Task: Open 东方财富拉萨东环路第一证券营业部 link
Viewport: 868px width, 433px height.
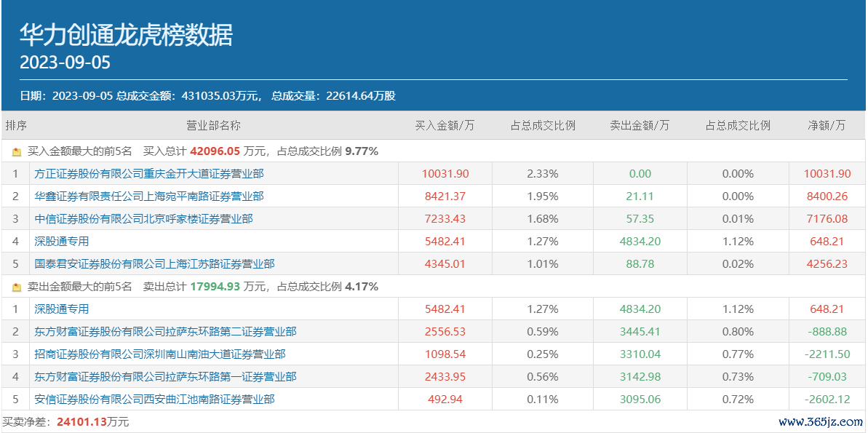Action: pos(165,376)
